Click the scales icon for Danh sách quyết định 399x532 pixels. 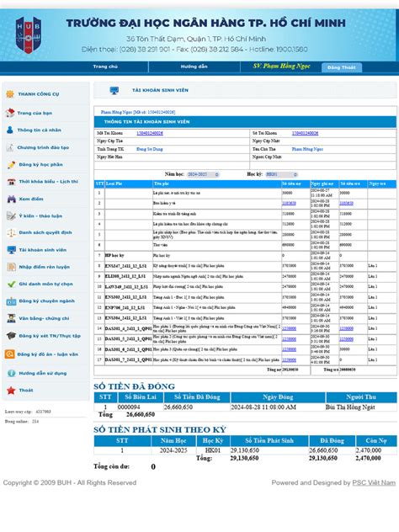pyautogui.click(x=11, y=232)
